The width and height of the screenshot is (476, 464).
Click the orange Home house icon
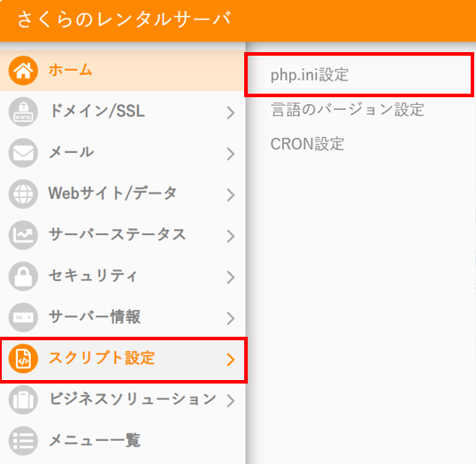click(23, 71)
